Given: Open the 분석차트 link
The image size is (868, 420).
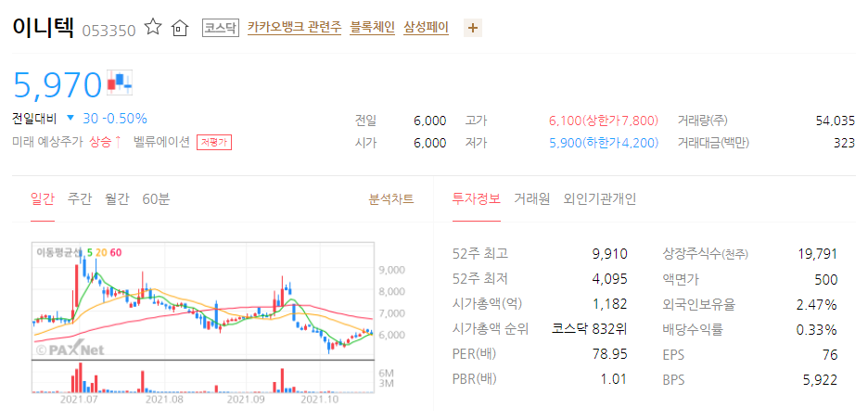Looking at the screenshot, I should pos(391,199).
